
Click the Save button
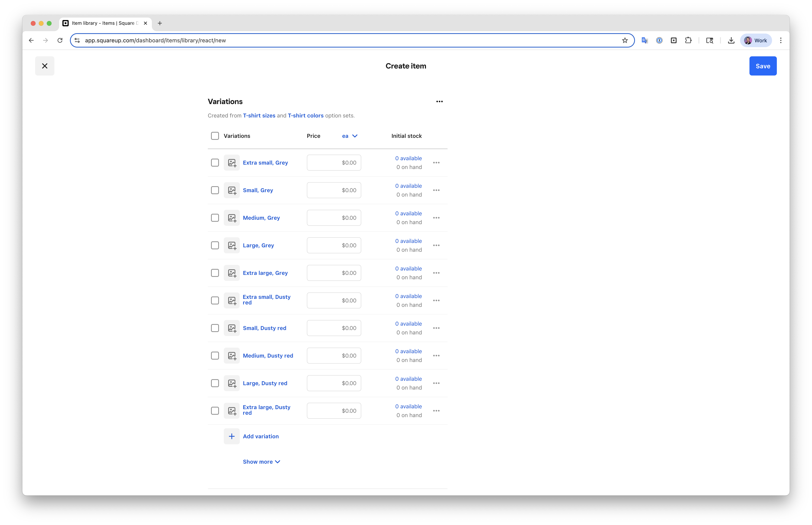763,66
